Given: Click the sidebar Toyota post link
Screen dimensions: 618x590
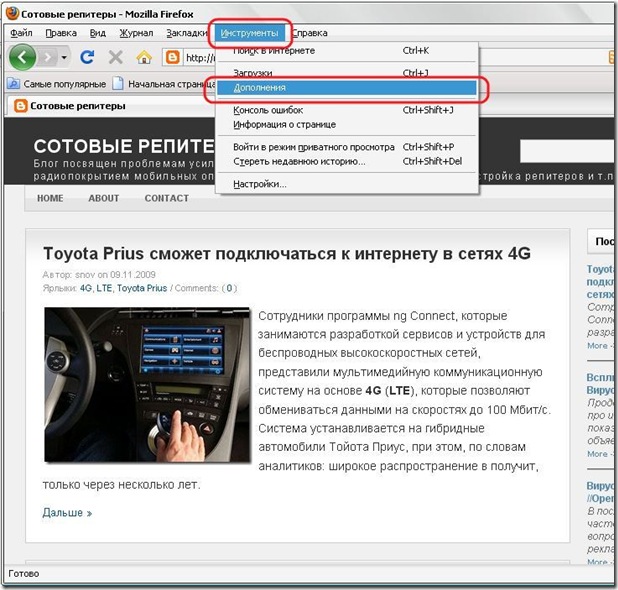Looking at the screenshot, I should [600, 281].
